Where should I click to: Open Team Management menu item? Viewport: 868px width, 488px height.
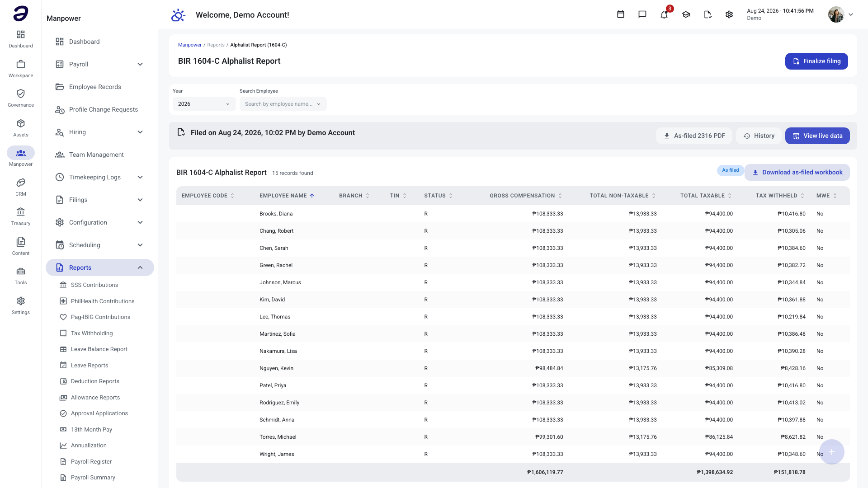pos(100,155)
